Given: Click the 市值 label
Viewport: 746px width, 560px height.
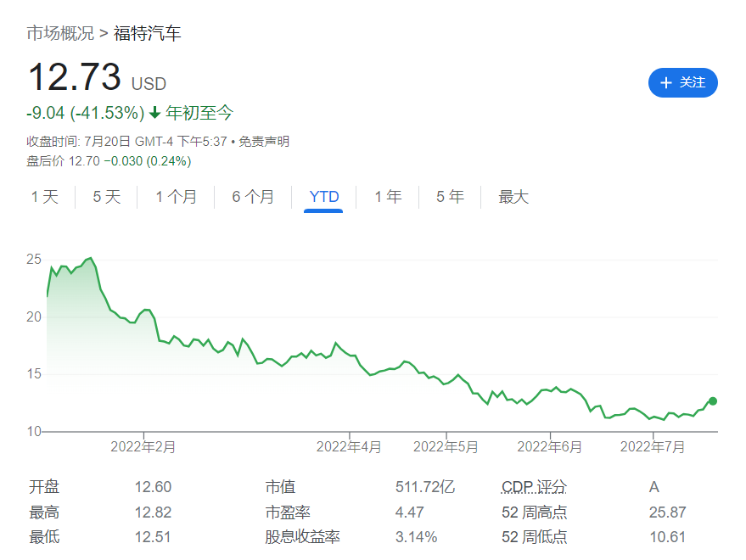Looking at the screenshot, I should click(x=280, y=487).
